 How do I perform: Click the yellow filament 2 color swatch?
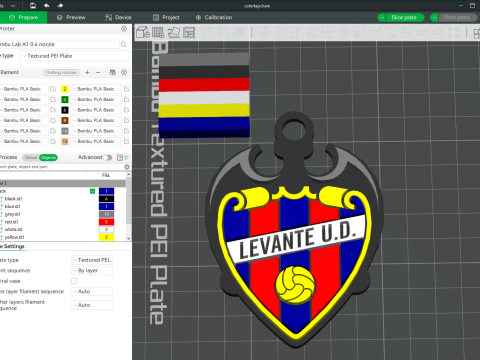[65, 89]
